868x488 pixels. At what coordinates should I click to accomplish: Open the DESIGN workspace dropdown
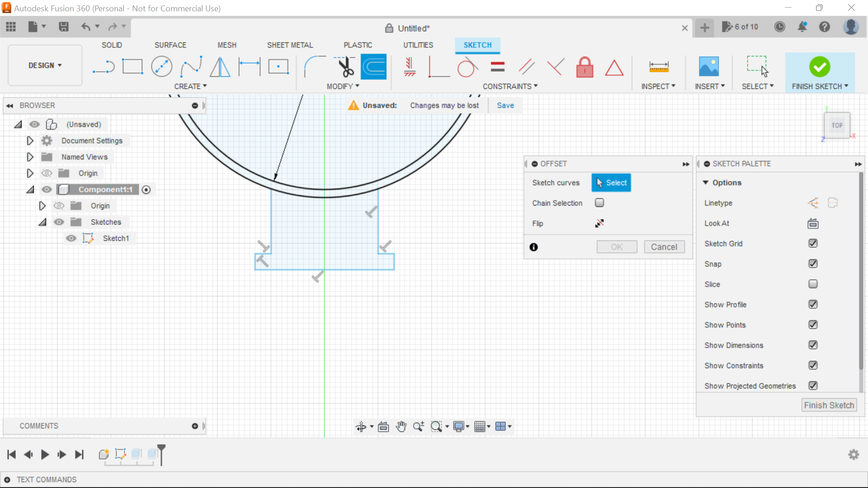click(x=44, y=65)
